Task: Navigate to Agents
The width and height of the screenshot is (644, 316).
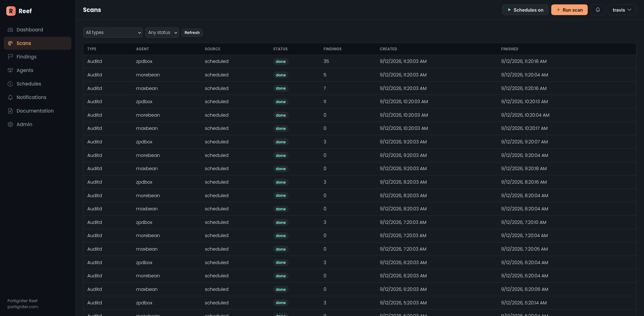Action: (37, 70)
